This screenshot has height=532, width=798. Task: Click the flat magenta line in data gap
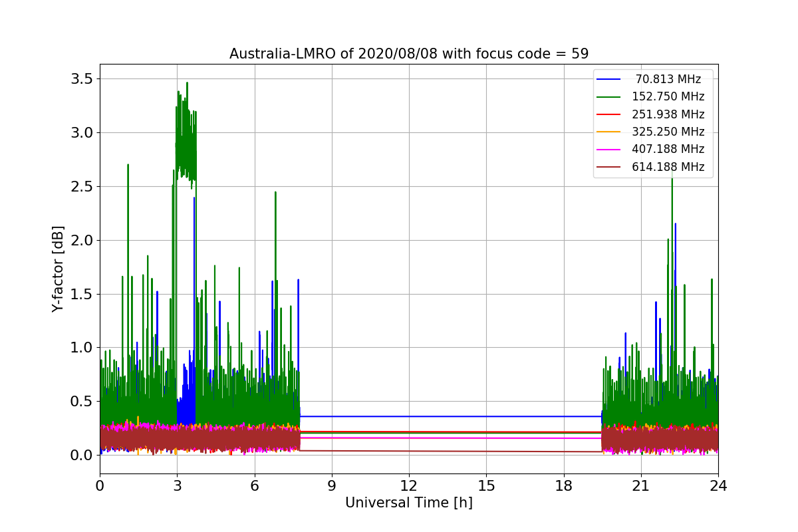(450, 438)
